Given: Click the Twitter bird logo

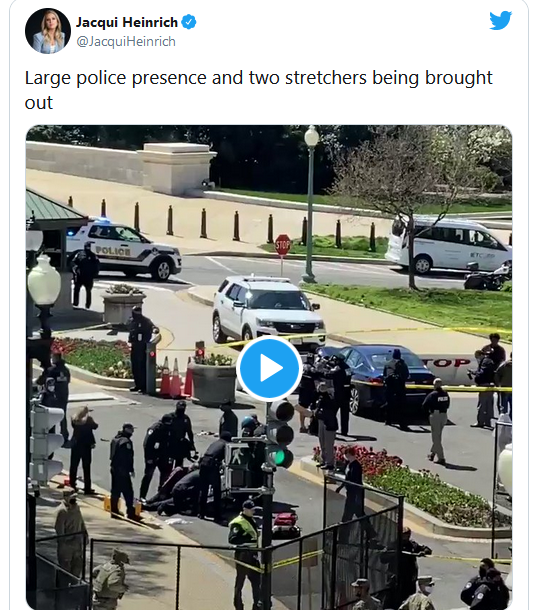Looking at the screenshot, I should click(500, 20).
